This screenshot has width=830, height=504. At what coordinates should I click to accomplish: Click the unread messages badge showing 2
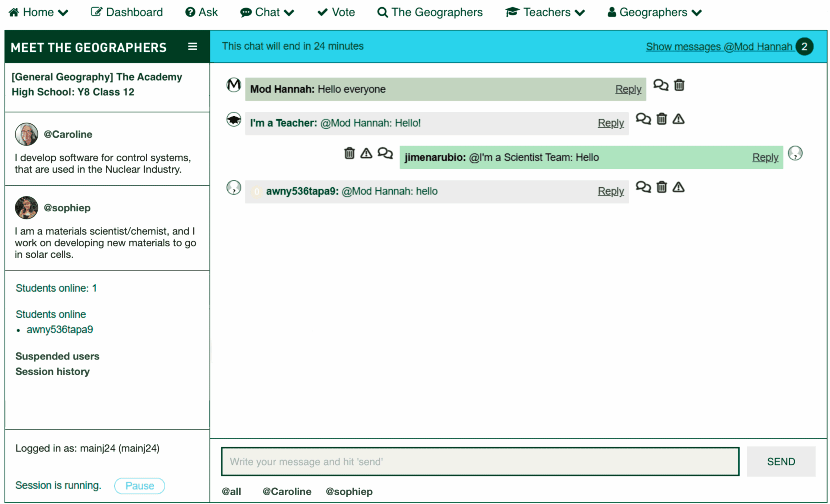[804, 46]
